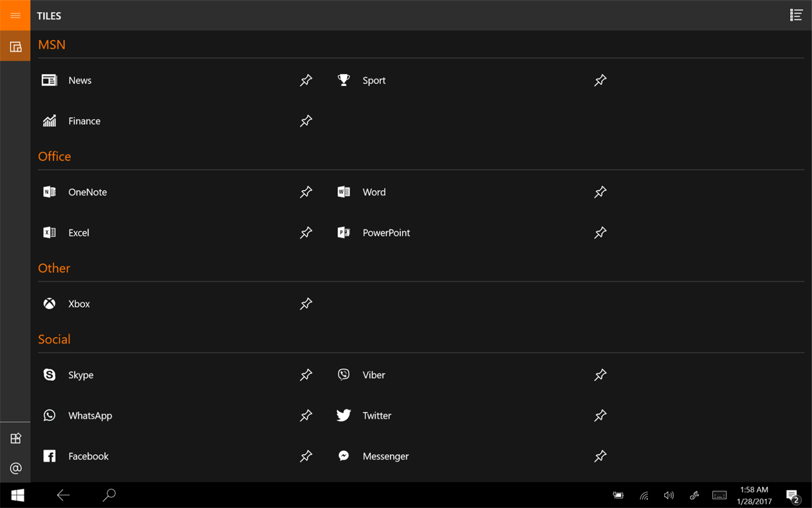
Task: Pin the Messenger tile
Action: [600, 456]
